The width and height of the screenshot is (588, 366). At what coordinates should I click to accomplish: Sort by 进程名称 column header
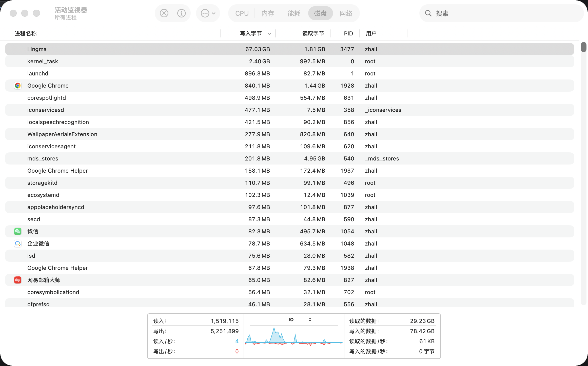pyautogui.click(x=26, y=33)
